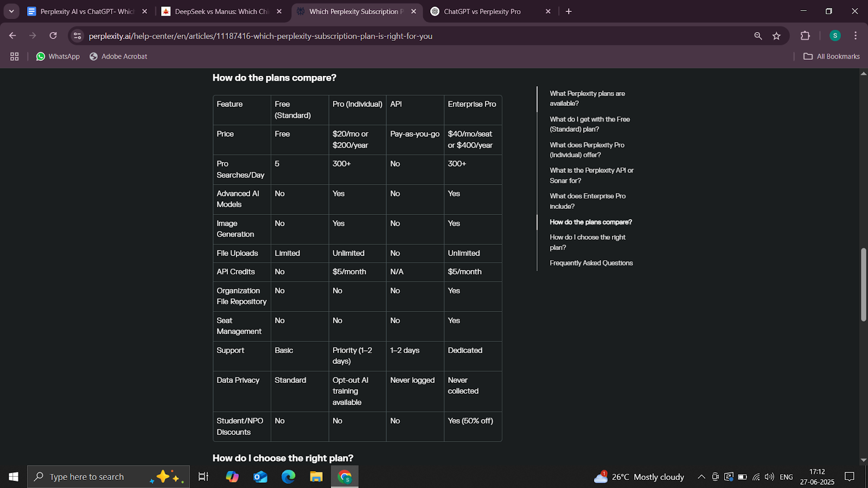This screenshot has width=868, height=488.
Task: Click the Chrome icon on the taskbar
Action: coord(344,477)
